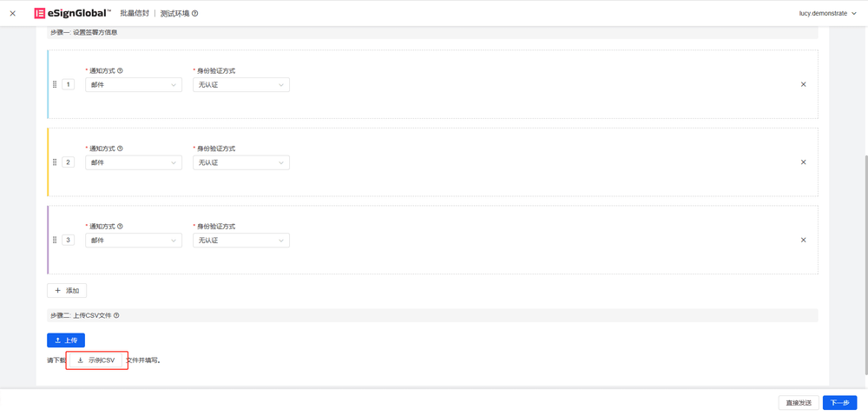The height and width of the screenshot is (416, 868).
Task: Close the bulk send page with X icon
Action: pyautogui.click(x=12, y=13)
